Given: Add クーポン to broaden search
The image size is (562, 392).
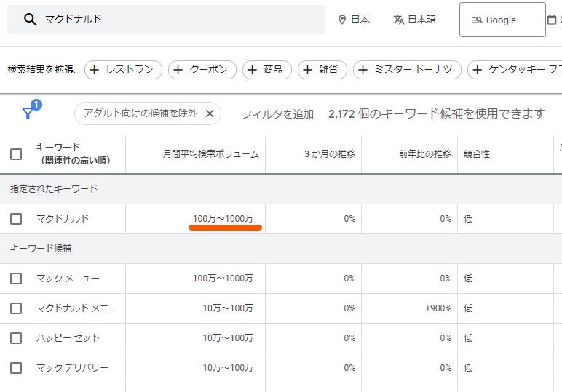Looking at the screenshot, I should pos(202,69).
